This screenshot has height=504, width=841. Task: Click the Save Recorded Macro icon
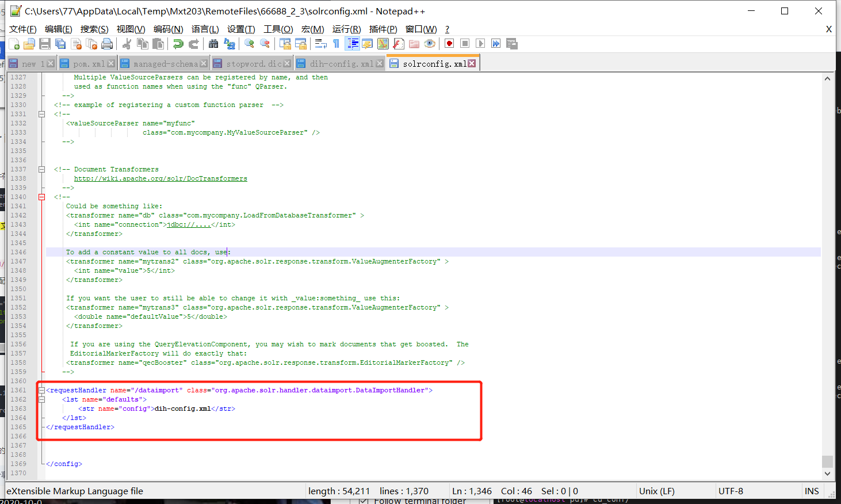[x=511, y=44]
